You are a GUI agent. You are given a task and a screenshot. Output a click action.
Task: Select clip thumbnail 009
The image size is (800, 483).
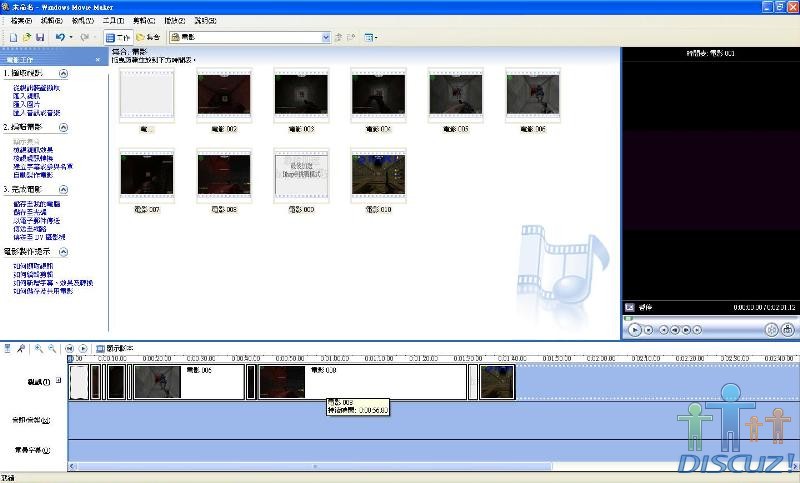(x=301, y=175)
